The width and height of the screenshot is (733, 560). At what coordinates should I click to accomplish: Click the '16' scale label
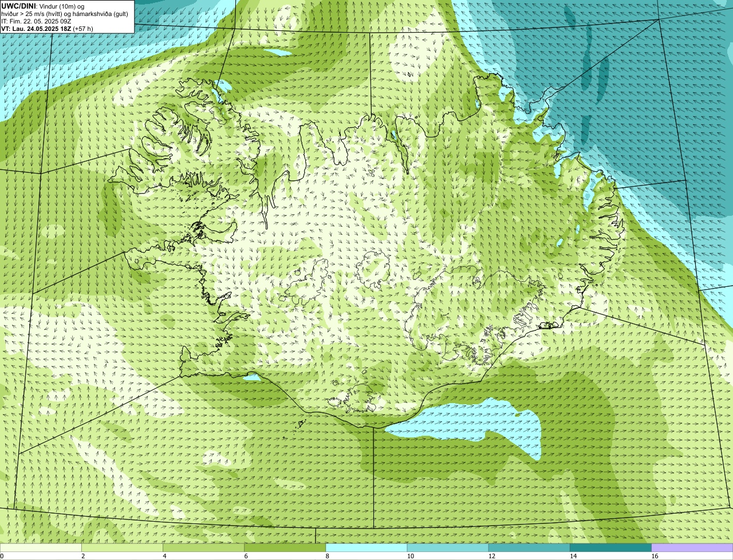point(655,556)
